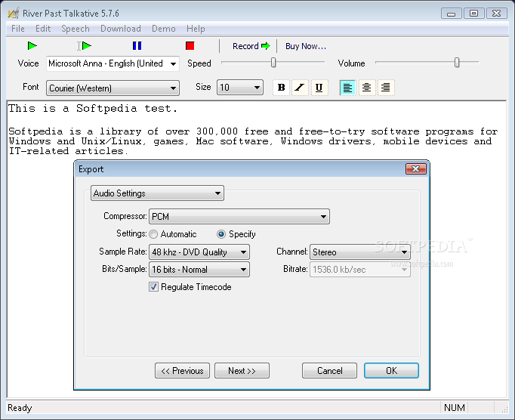Image resolution: width=515 pixels, height=420 pixels.
Task: Toggle the Regulate Timecode checkbox
Action: pos(153,287)
